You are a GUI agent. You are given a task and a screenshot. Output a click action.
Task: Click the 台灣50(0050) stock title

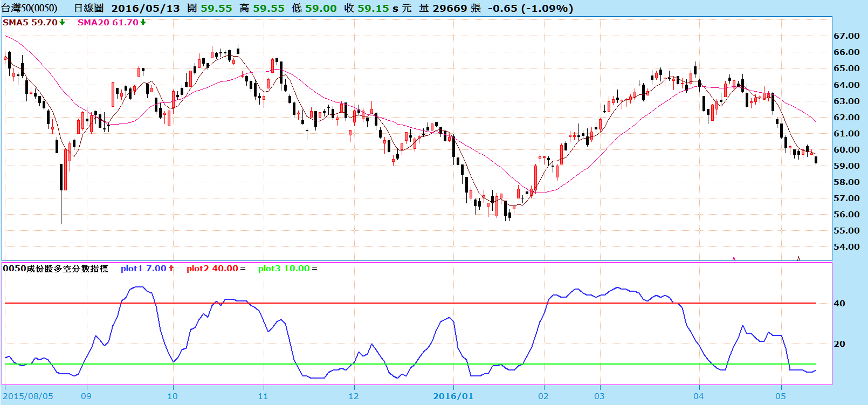click(30, 8)
